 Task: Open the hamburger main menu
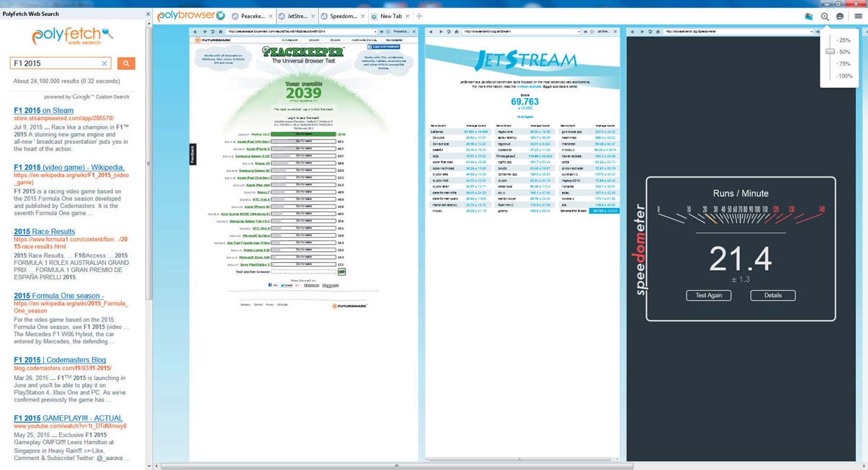click(x=858, y=16)
